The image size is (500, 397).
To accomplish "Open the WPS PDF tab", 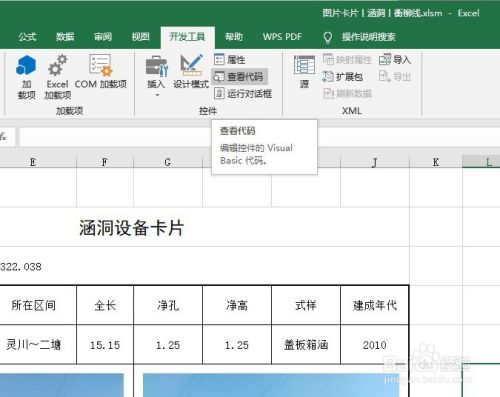I will (282, 37).
